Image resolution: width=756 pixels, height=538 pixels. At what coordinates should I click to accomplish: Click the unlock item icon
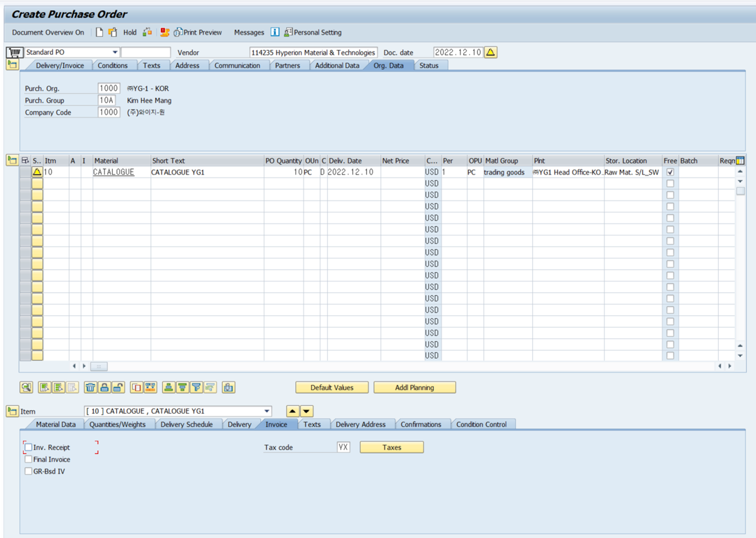click(x=118, y=387)
